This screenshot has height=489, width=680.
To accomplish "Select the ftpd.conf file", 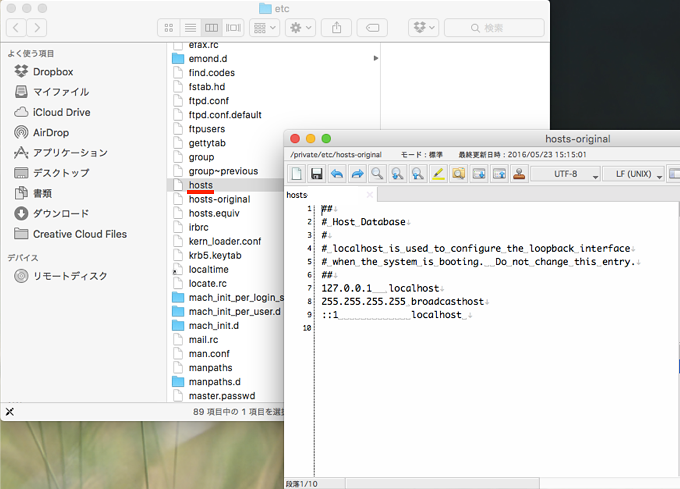I will click(209, 101).
